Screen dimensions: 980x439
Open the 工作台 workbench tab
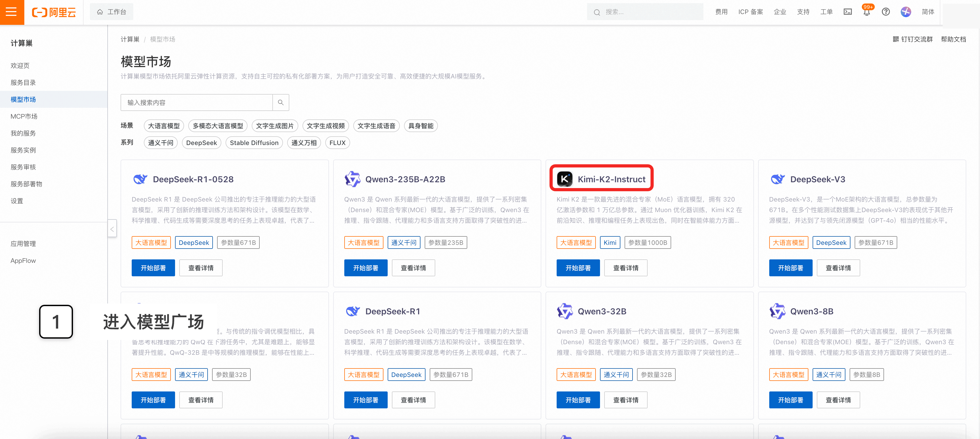(x=112, y=12)
